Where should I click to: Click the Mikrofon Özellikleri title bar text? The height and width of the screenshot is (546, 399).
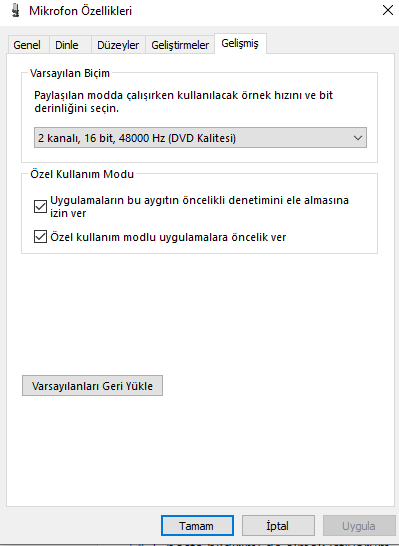pyautogui.click(x=80, y=11)
